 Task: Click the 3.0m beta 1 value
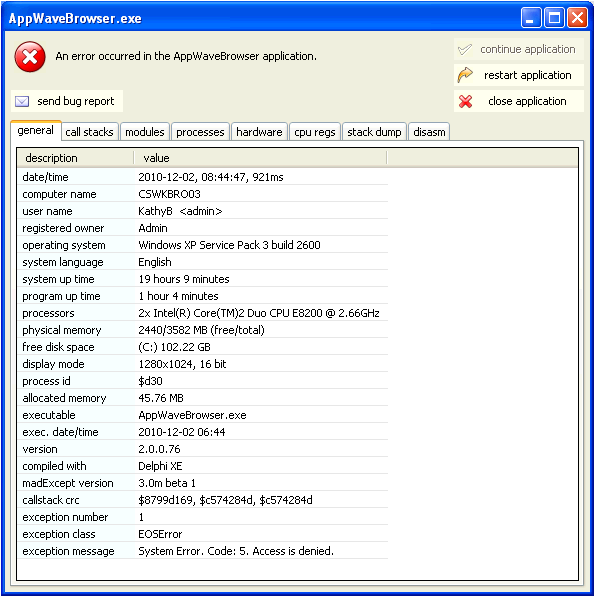click(x=167, y=483)
